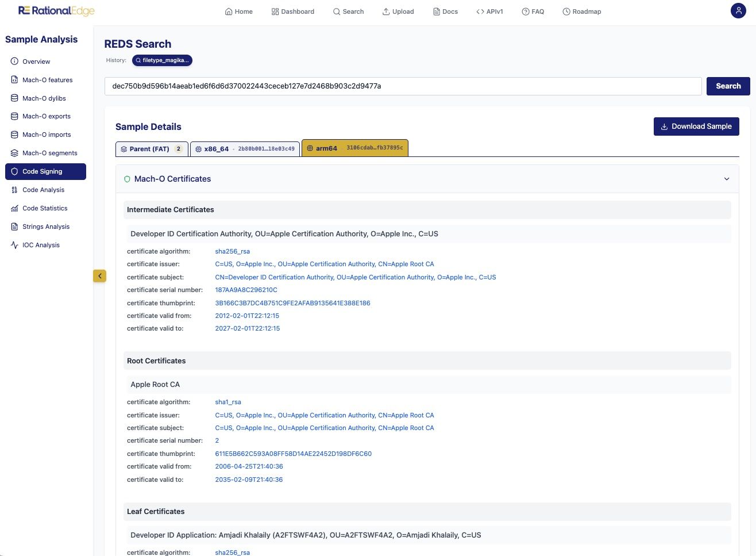The width and height of the screenshot is (756, 556).
Task: Open the Overview sidebar item
Action: (x=36, y=62)
